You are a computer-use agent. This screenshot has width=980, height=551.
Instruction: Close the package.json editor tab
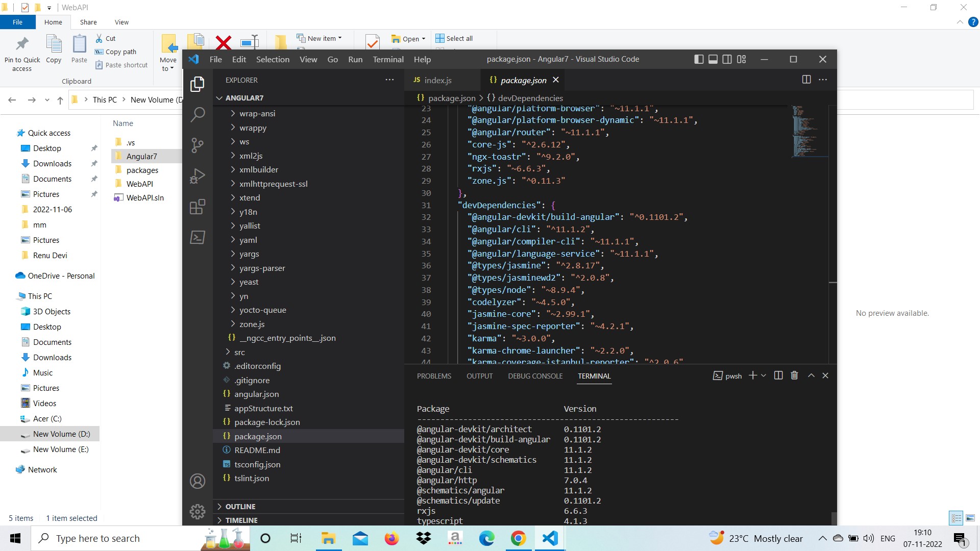556,80
